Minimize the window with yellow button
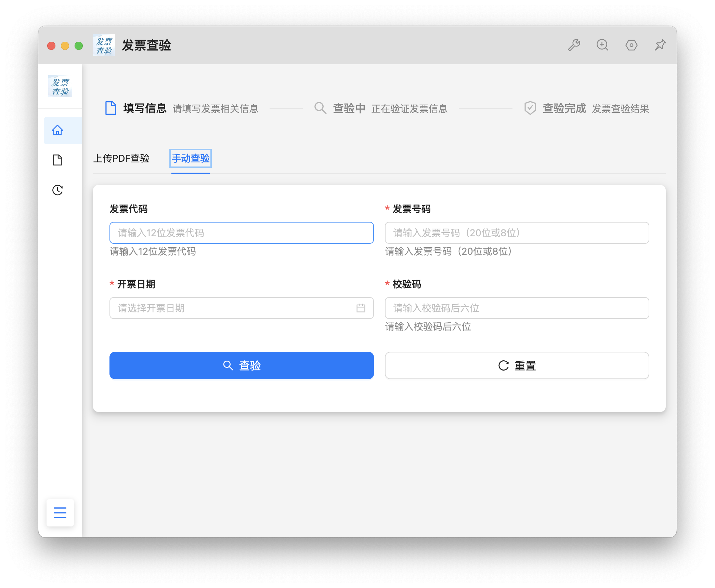Viewport: 715px width, 588px height. (65, 45)
